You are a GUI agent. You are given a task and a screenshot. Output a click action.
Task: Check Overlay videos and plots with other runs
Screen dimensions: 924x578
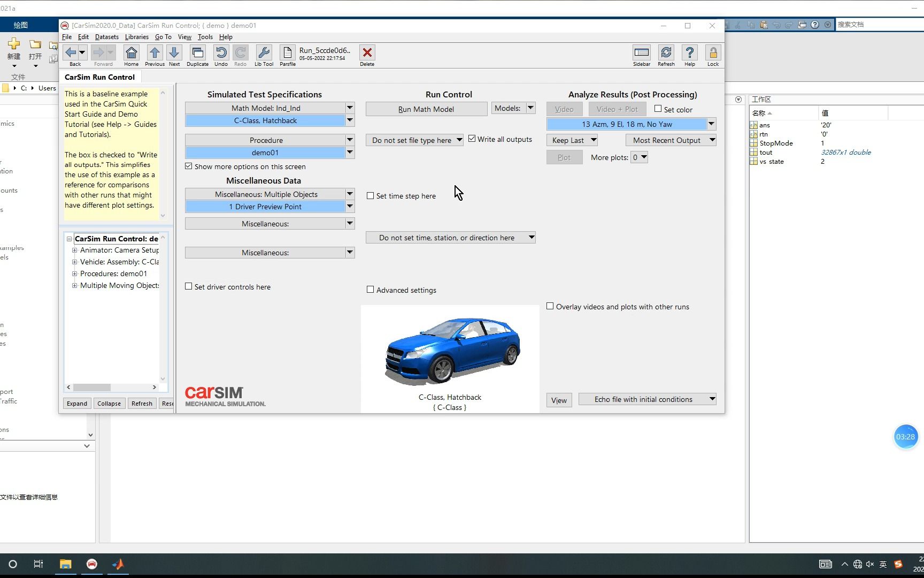[x=550, y=306]
